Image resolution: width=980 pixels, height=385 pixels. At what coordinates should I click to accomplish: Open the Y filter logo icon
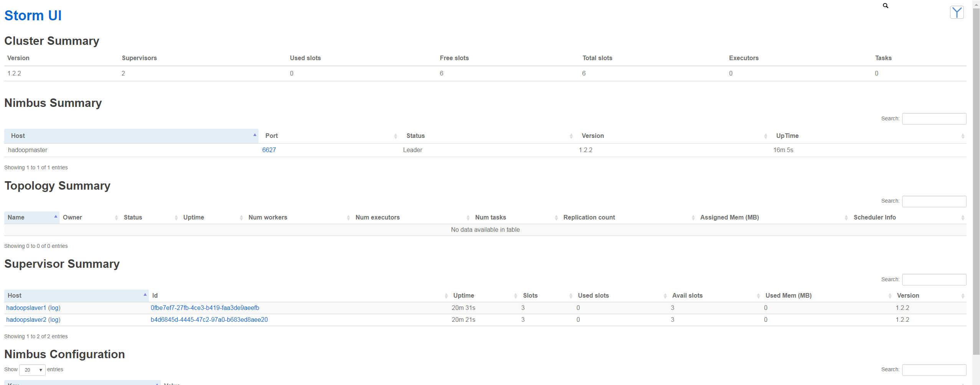pos(957,12)
